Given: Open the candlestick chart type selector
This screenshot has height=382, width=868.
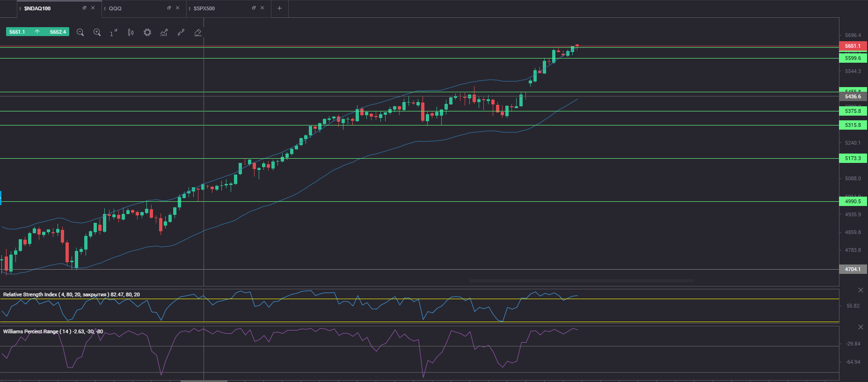Looking at the screenshot, I should (131, 32).
